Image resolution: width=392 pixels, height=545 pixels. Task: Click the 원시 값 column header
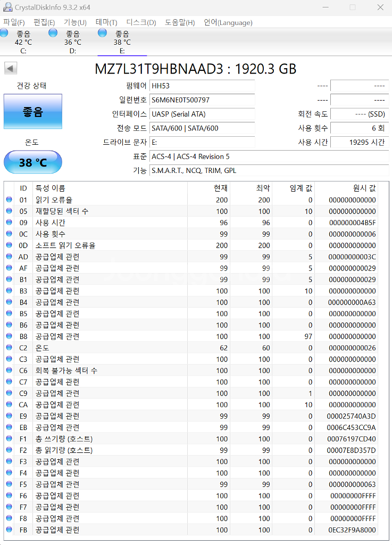click(364, 188)
